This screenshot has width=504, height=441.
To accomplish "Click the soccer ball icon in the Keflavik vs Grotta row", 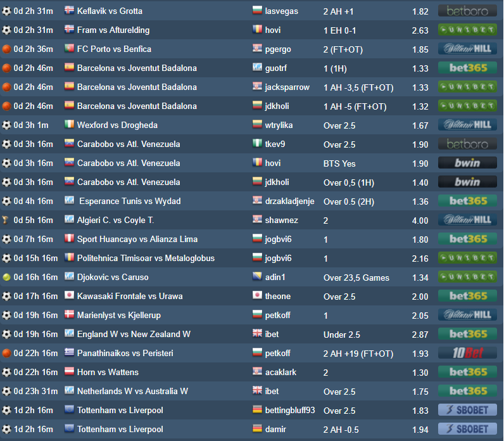I will coord(6,11).
